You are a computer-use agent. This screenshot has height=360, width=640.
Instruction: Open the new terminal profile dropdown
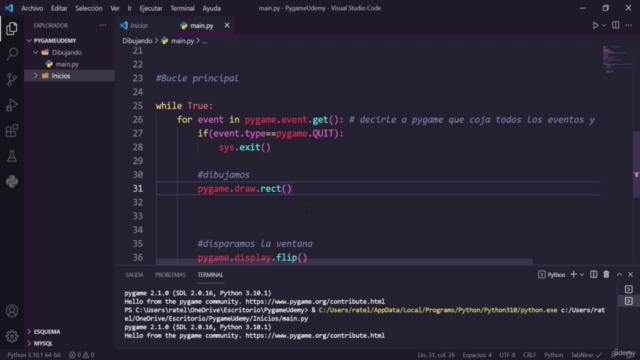[x=582, y=275]
